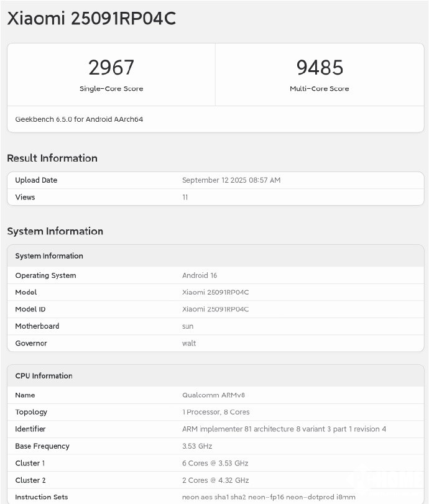Click the Instruction Sets label

point(42,497)
